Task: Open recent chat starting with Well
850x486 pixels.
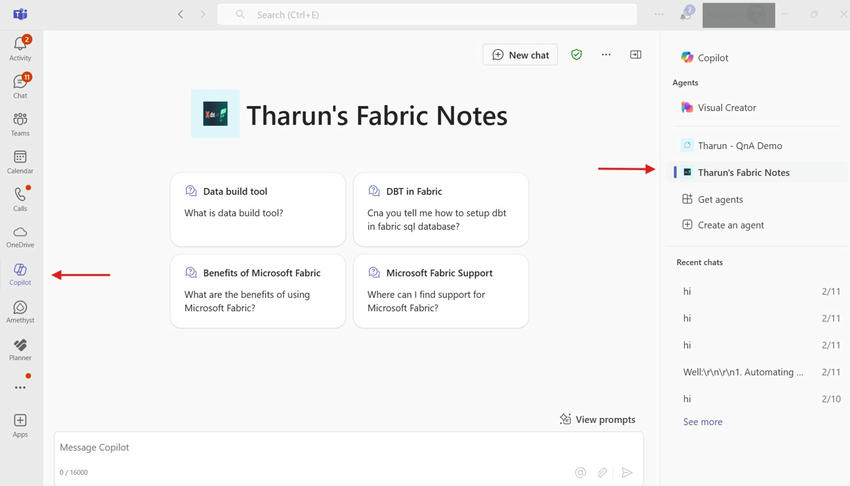Action: pos(761,372)
